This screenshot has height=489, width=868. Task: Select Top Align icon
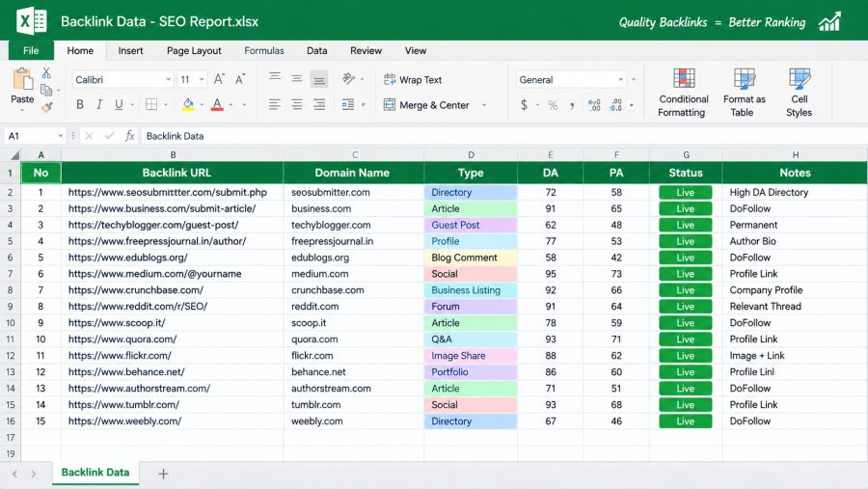275,77
